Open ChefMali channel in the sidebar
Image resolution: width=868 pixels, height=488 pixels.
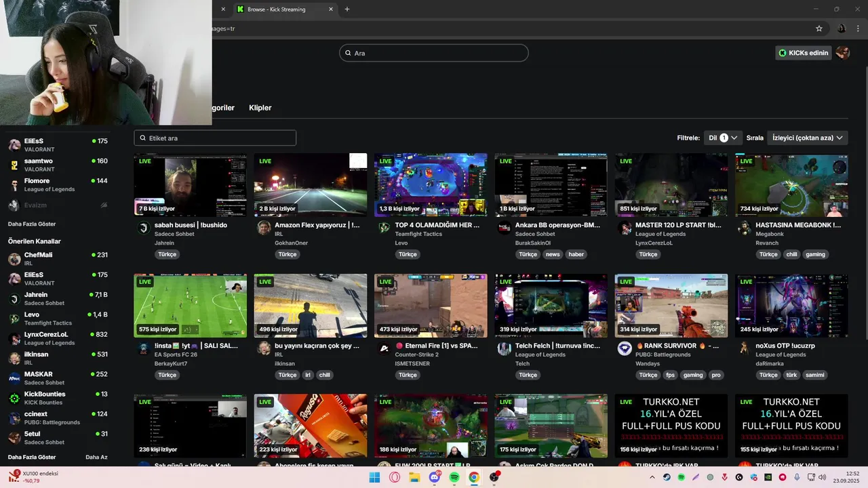[58, 259]
